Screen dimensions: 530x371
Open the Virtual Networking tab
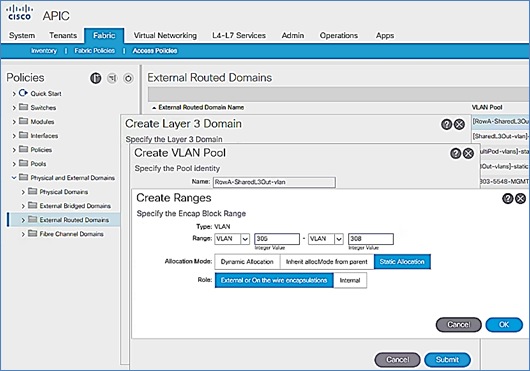click(165, 35)
